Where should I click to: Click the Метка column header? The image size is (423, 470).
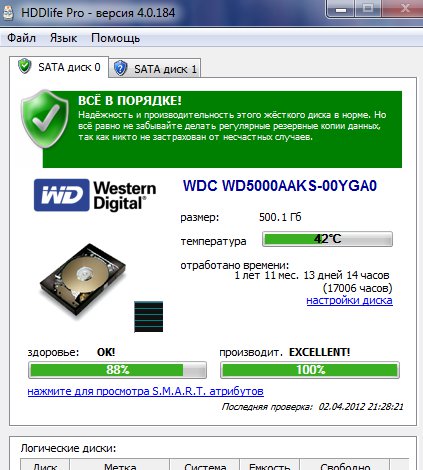pos(120,465)
